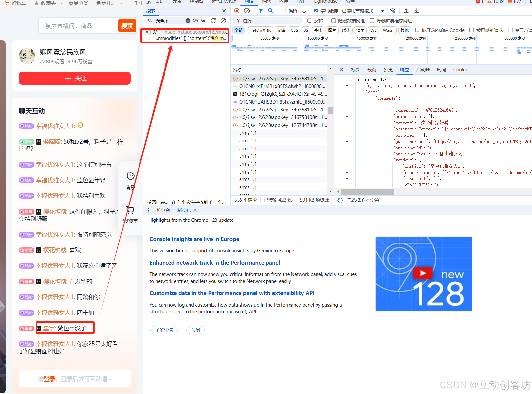Click the request list vertical scrollbar thumb
This screenshot has height=394, width=532.
point(330,110)
